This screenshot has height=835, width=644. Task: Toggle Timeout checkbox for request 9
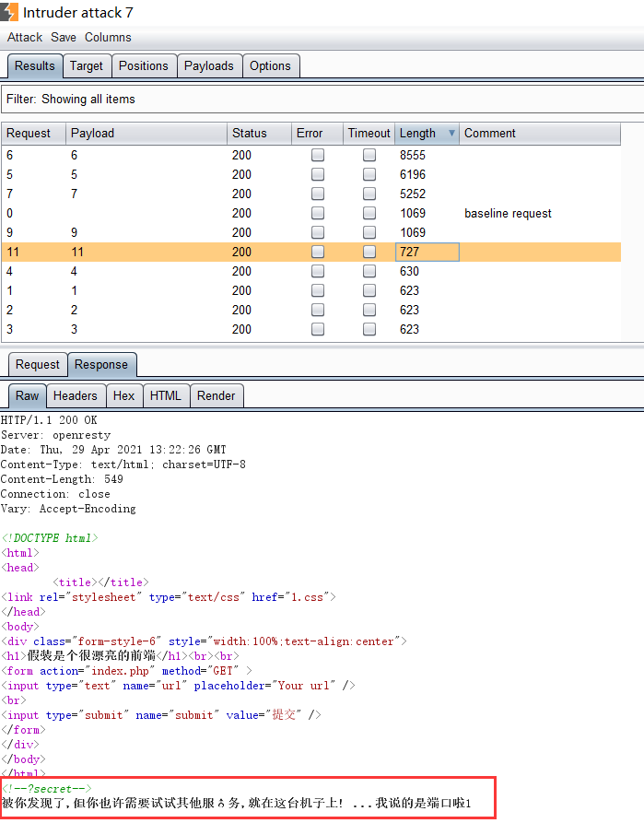pos(369,232)
